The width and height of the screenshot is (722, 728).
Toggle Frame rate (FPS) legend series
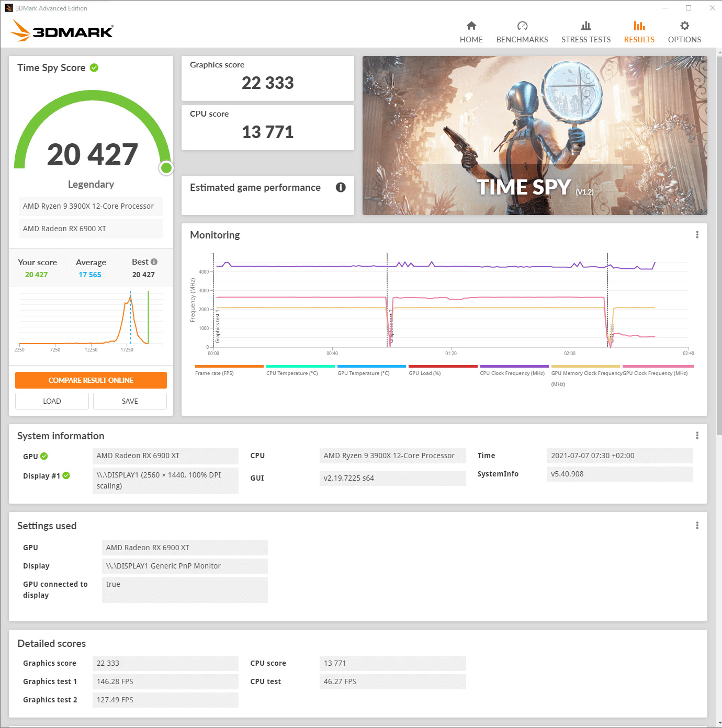pyautogui.click(x=229, y=370)
